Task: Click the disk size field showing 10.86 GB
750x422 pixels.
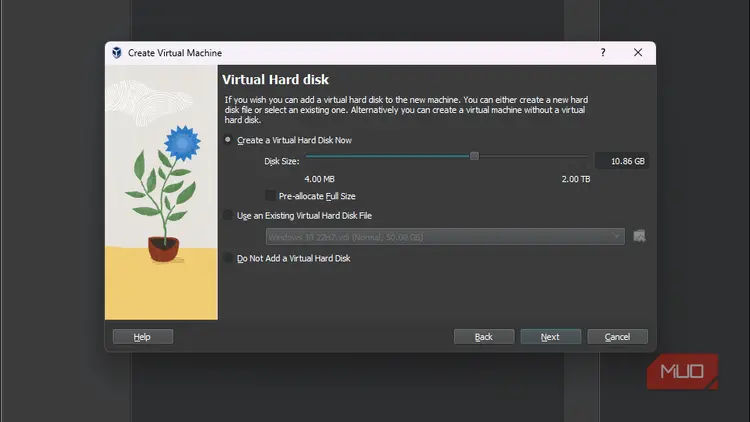Action: (x=621, y=161)
